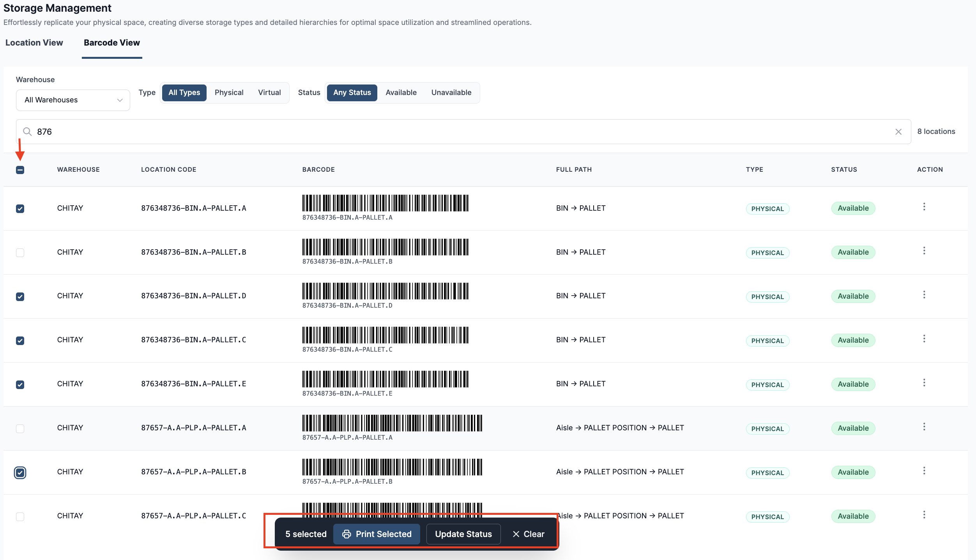
Task: Click barcode image for 876348736-BIN.A-PALLET.E
Action: [385, 379]
